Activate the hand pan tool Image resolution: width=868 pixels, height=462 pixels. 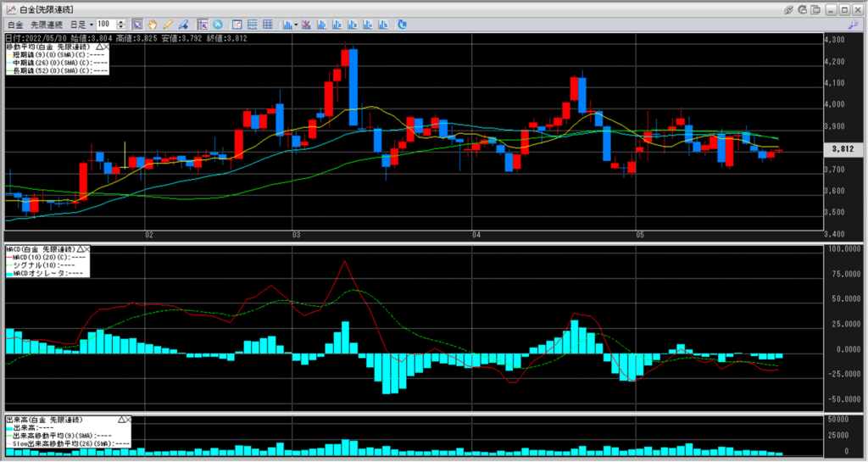pos(153,25)
